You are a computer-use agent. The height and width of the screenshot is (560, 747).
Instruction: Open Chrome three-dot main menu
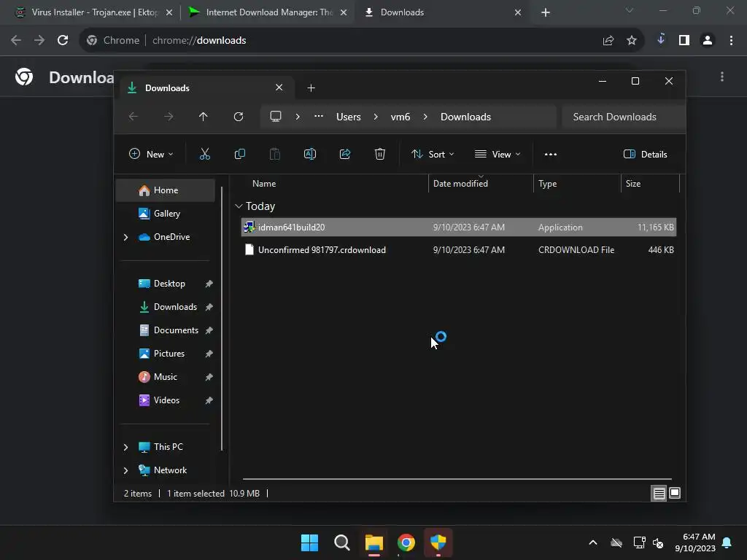[731, 41]
